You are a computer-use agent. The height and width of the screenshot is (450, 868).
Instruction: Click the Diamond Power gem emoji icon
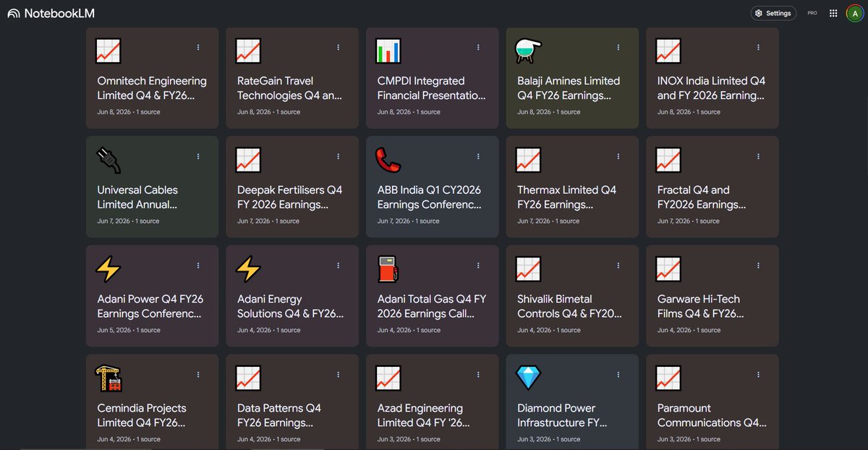(528, 378)
